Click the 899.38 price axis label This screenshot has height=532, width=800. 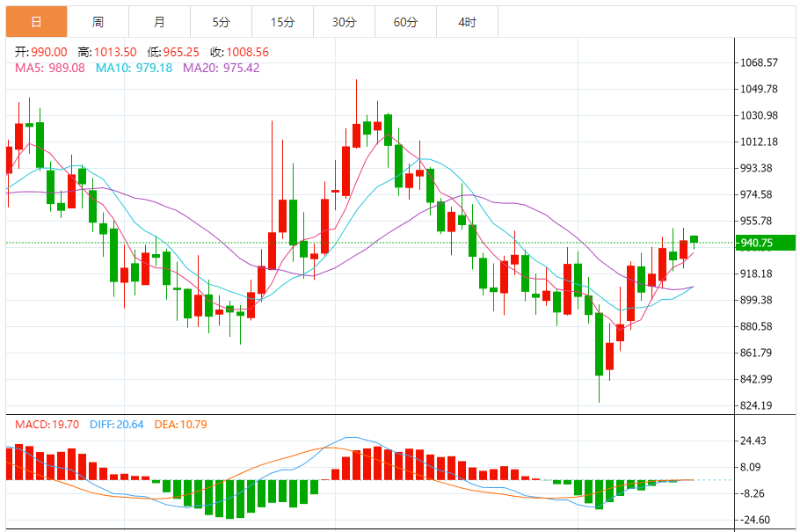(756, 300)
